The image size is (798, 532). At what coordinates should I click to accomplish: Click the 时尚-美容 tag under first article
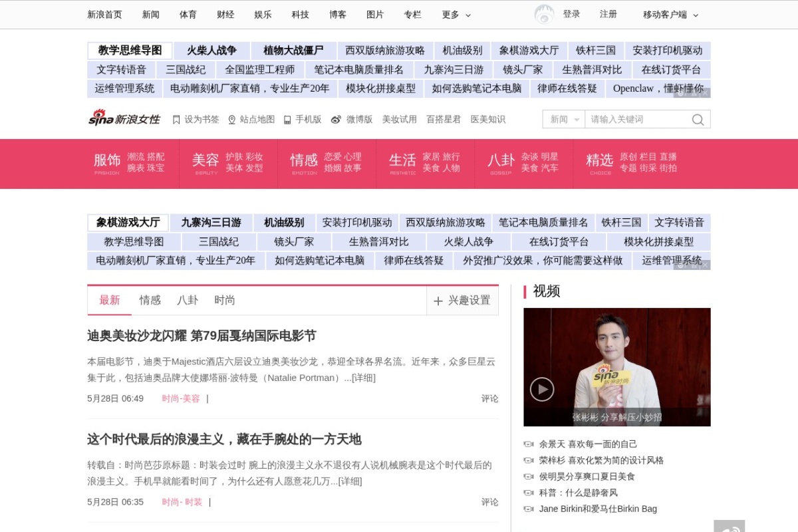(181, 399)
